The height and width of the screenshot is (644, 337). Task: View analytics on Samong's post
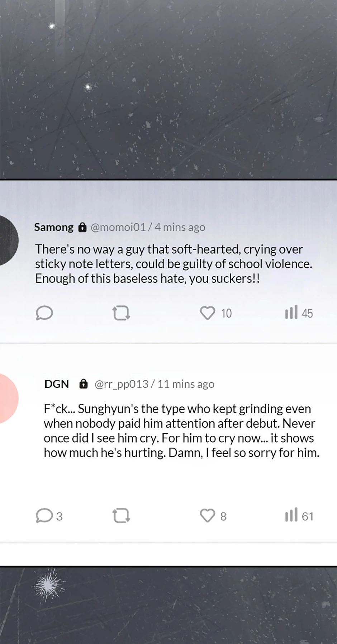(x=291, y=313)
